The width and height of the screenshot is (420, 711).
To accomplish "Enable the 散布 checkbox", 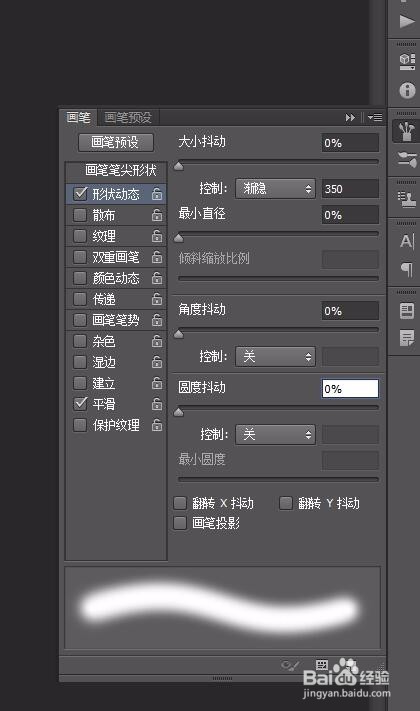I will pos(80,214).
